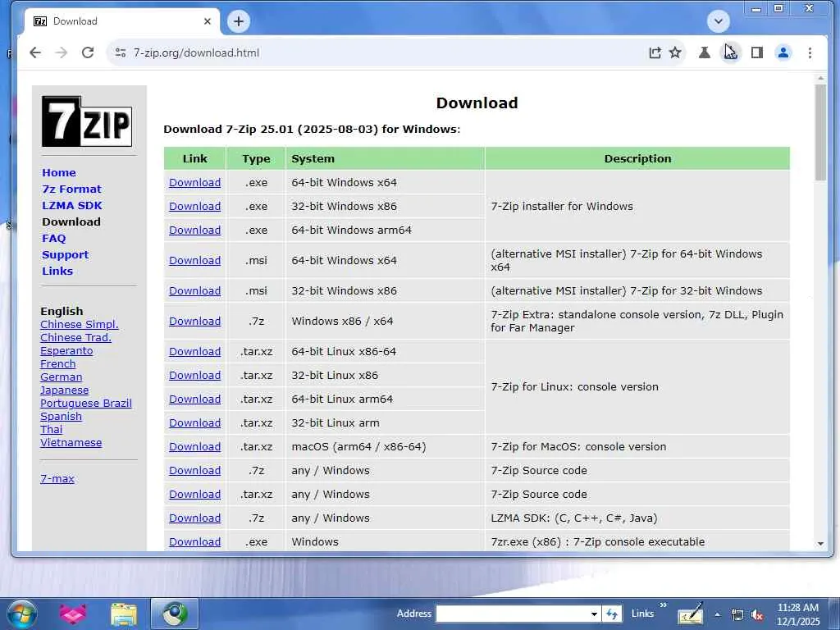Download 7zr.exe console executable

pyautogui.click(x=195, y=541)
